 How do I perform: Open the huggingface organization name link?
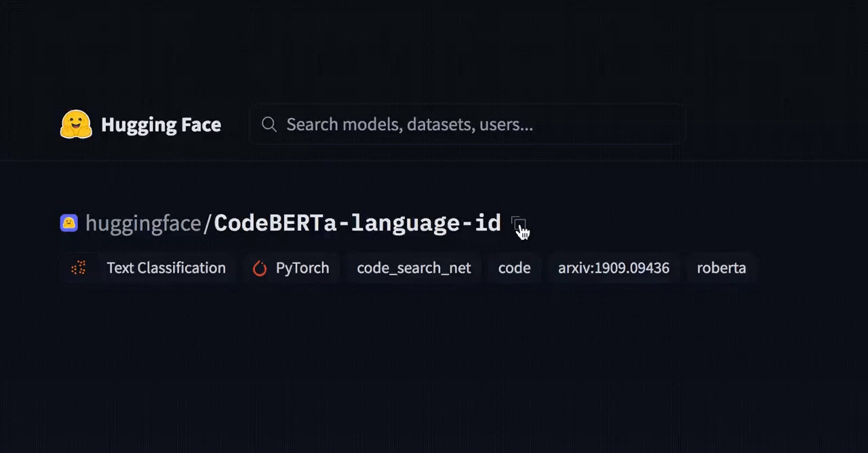(144, 223)
